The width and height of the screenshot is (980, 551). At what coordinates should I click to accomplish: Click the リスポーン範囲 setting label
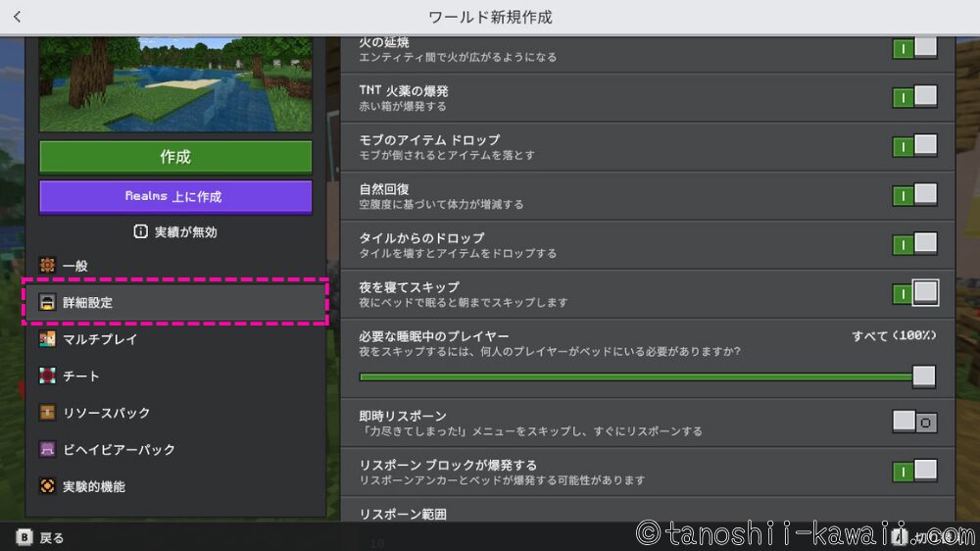click(x=403, y=514)
